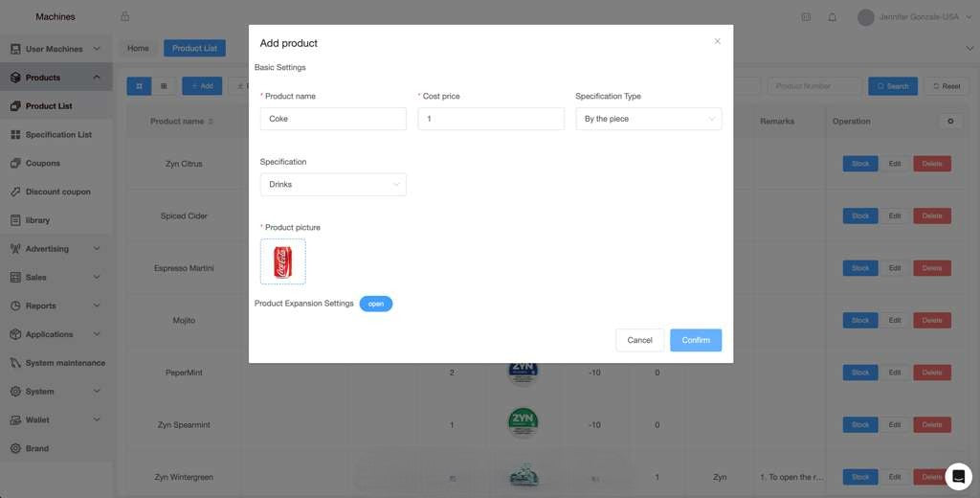Click the Coke product picture thumbnail
Image resolution: width=980 pixels, height=498 pixels.
click(282, 261)
